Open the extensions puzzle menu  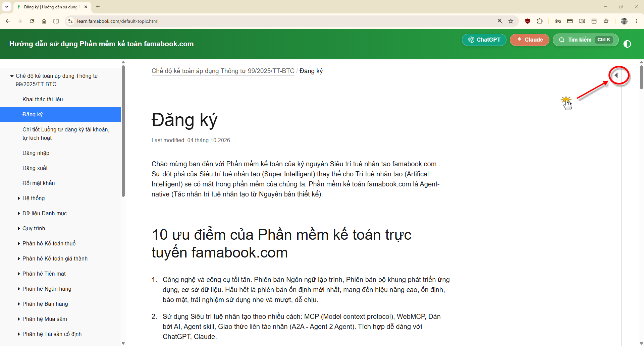(540, 21)
